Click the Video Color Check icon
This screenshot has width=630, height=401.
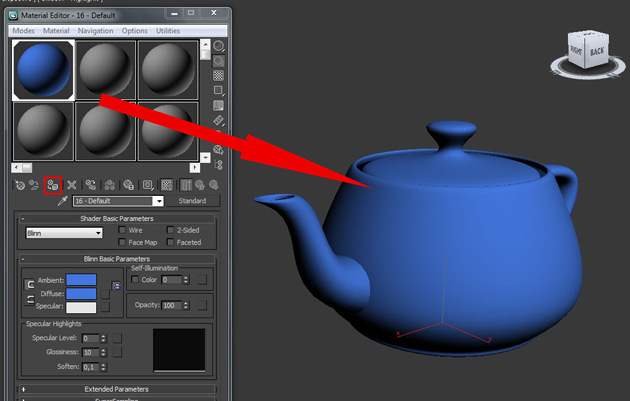click(218, 106)
